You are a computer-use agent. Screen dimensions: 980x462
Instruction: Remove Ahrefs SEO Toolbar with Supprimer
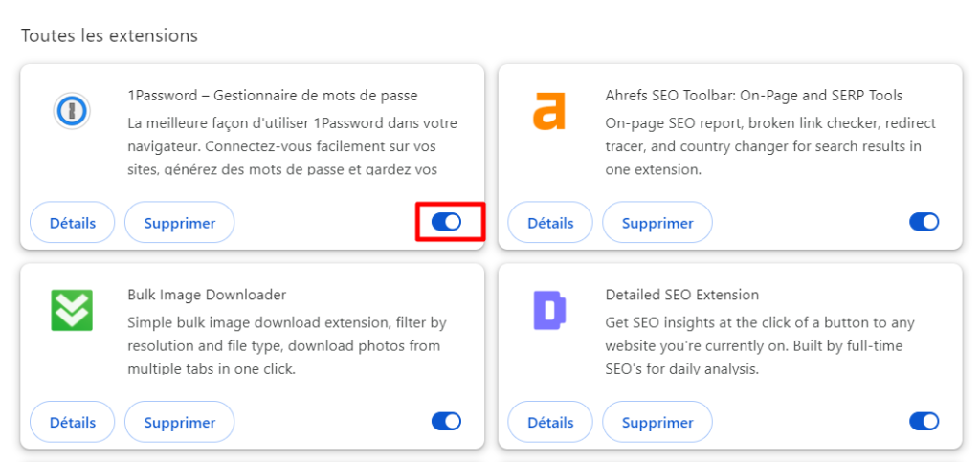click(657, 223)
